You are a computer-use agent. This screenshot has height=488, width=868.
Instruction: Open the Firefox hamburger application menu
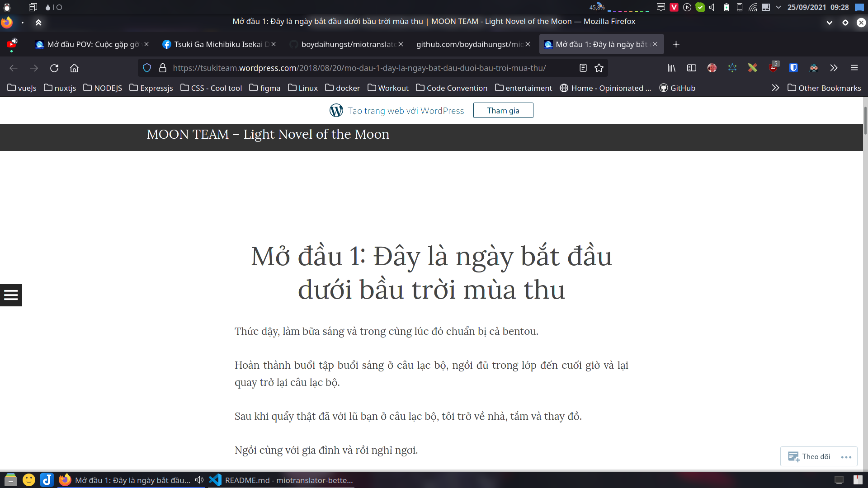tap(855, 68)
